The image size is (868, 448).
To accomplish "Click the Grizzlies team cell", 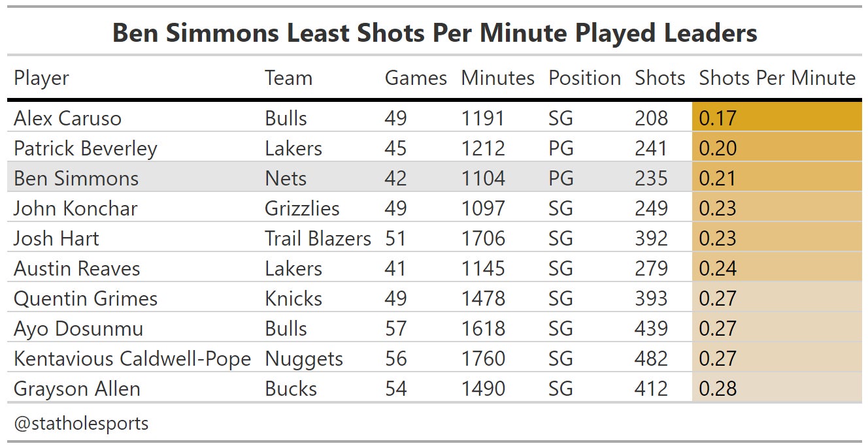I will 302,208.
